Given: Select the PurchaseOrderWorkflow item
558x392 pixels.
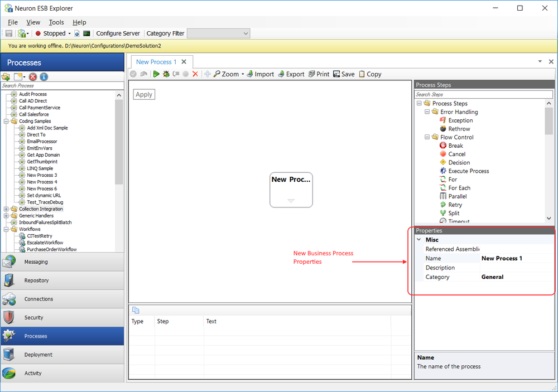Looking at the screenshot, I should pyautogui.click(x=51, y=250).
